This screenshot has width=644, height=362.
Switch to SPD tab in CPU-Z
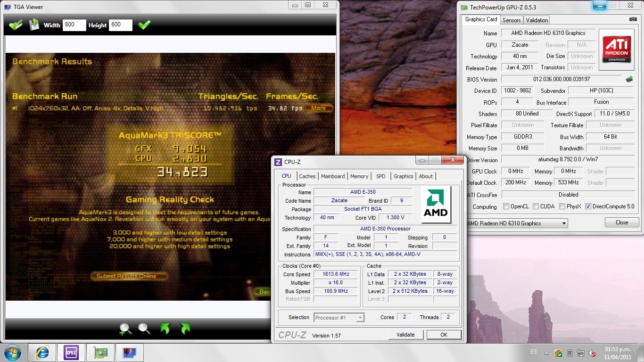point(381,176)
